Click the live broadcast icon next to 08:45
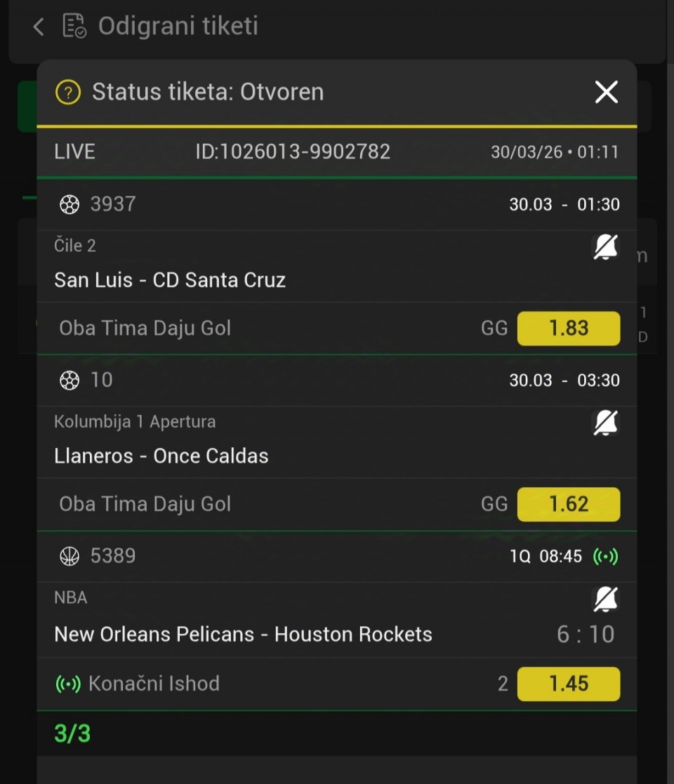Image resolution: width=674 pixels, height=784 pixels. [x=605, y=557]
